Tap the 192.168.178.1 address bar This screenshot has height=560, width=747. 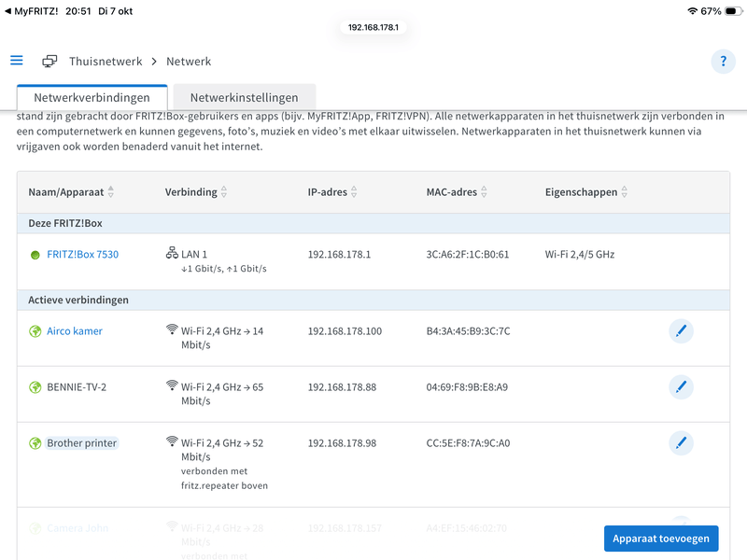point(373,27)
